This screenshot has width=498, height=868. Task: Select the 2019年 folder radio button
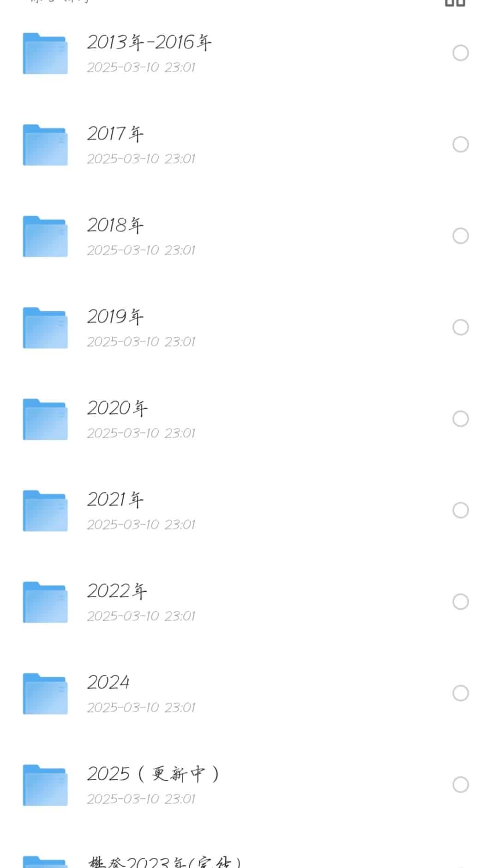pyautogui.click(x=461, y=328)
